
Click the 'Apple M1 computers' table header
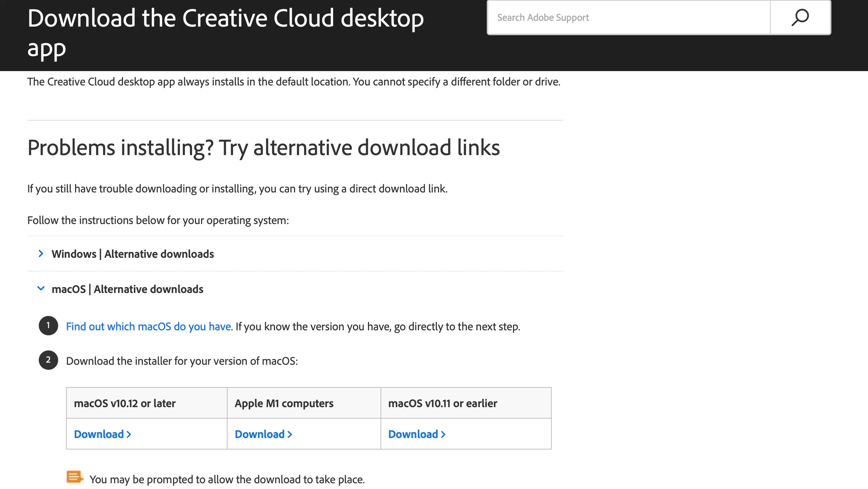tap(284, 403)
